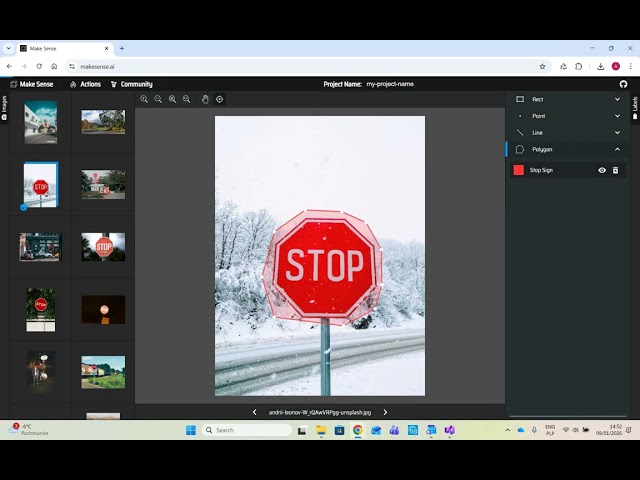Open the Chrome three-dot menu
This screenshot has width=640, height=480.
point(631,66)
